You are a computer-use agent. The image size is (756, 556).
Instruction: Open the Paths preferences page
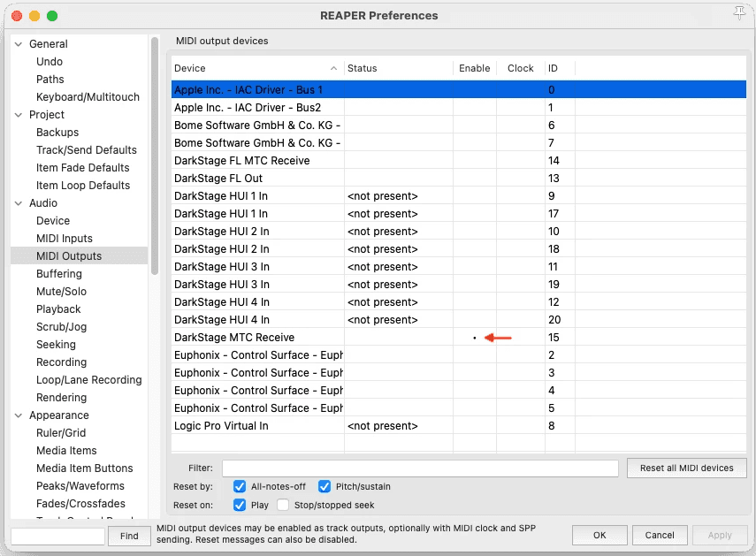(50, 80)
